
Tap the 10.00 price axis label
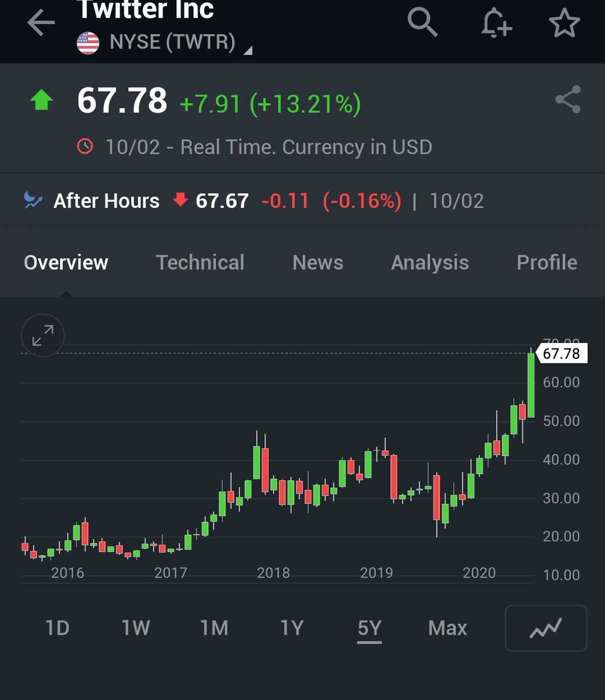(x=561, y=575)
